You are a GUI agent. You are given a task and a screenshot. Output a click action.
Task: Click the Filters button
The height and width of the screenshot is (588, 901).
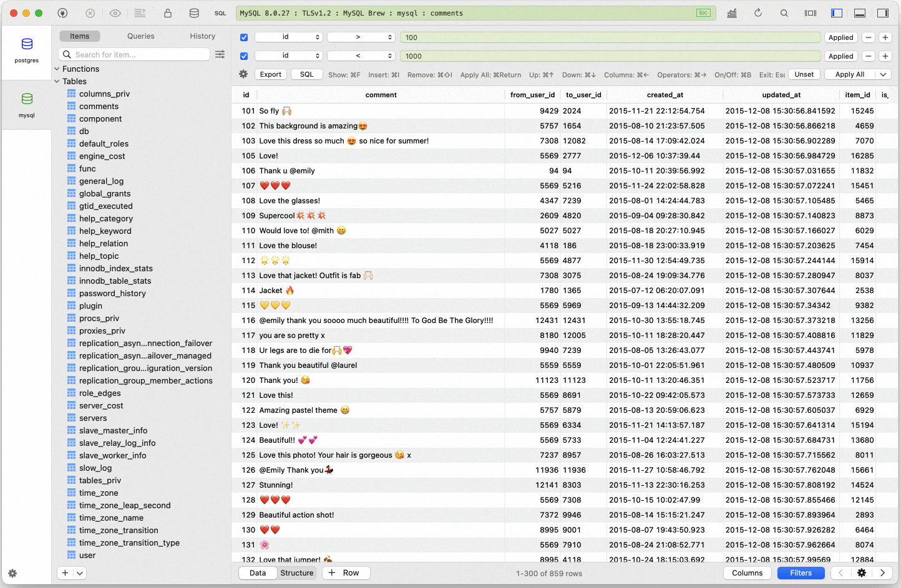coord(801,573)
